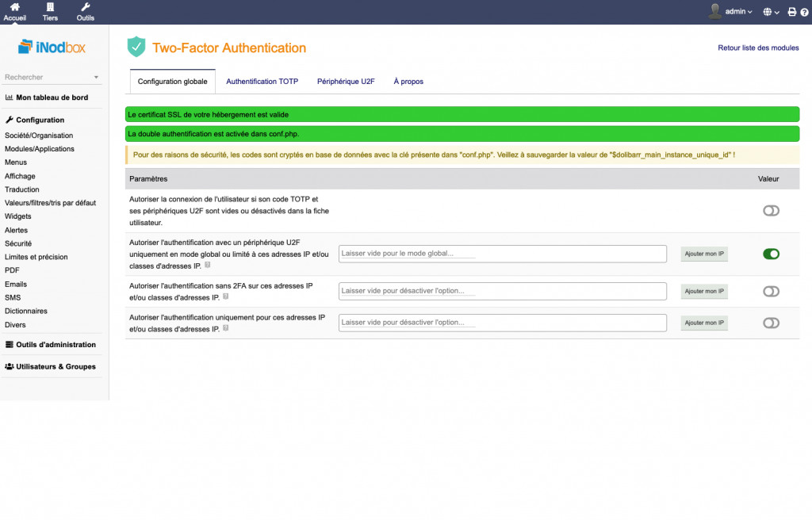Open the Traduction settings link
The height and width of the screenshot is (520, 812).
(x=21, y=189)
